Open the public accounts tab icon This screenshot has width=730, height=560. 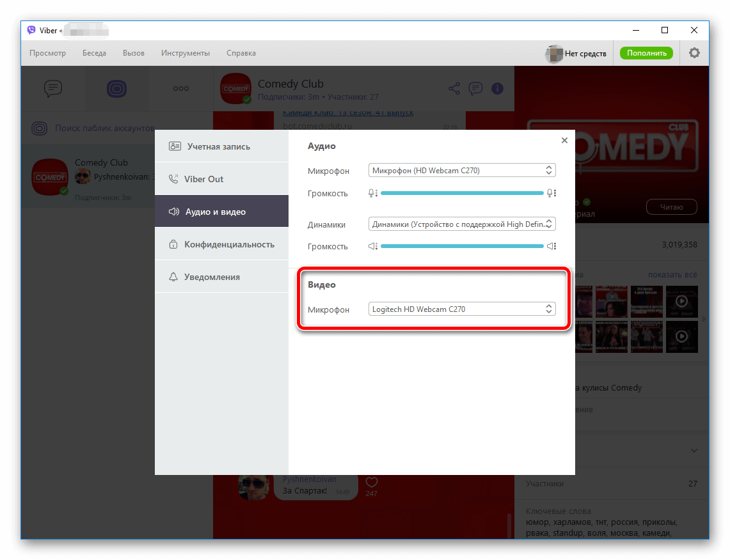click(117, 88)
